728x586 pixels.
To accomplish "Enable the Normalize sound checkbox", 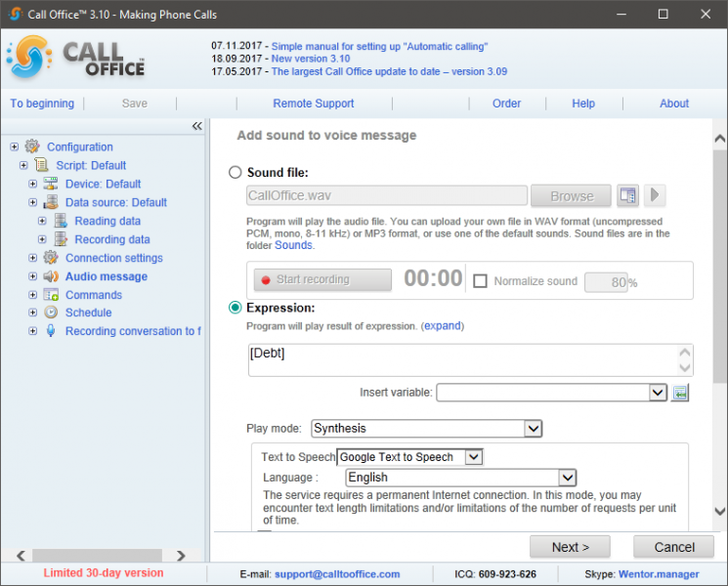I will pyautogui.click(x=480, y=281).
